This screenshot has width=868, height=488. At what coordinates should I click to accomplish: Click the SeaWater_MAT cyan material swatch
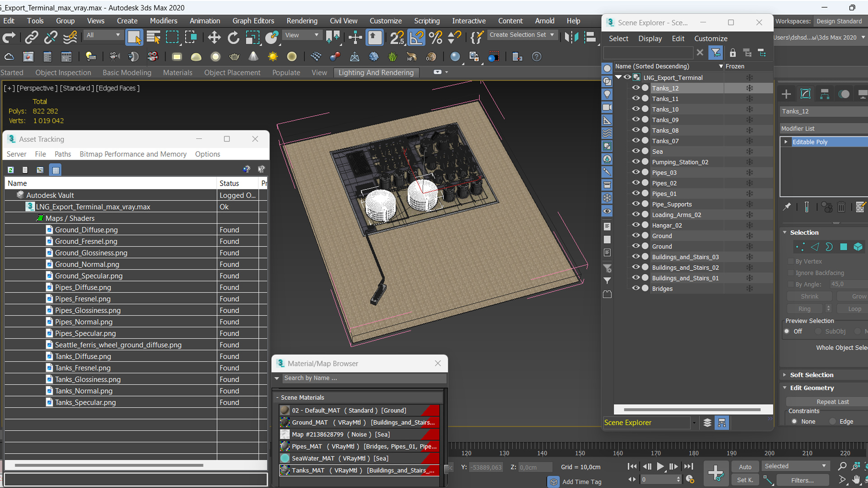(285, 458)
